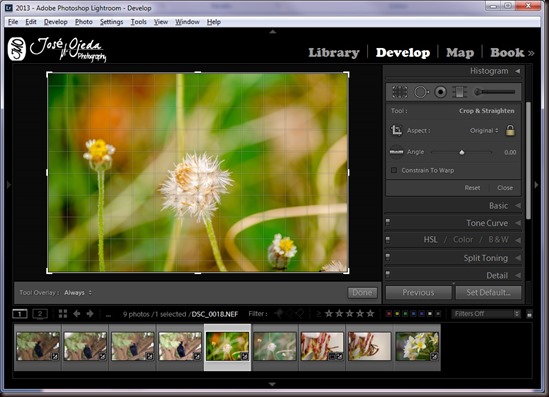Click the Straighten level tool beside Angle
This screenshot has width=549, height=397.
(x=396, y=152)
